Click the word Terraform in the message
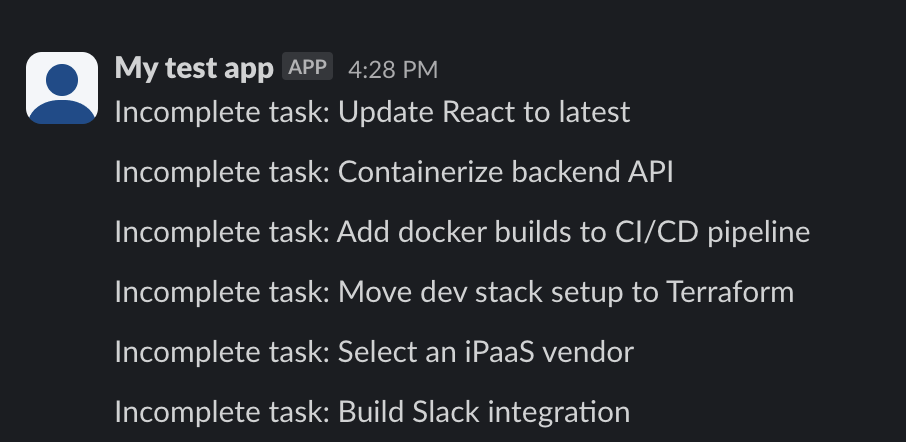Viewport: 906px width, 442px height. point(730,292)
